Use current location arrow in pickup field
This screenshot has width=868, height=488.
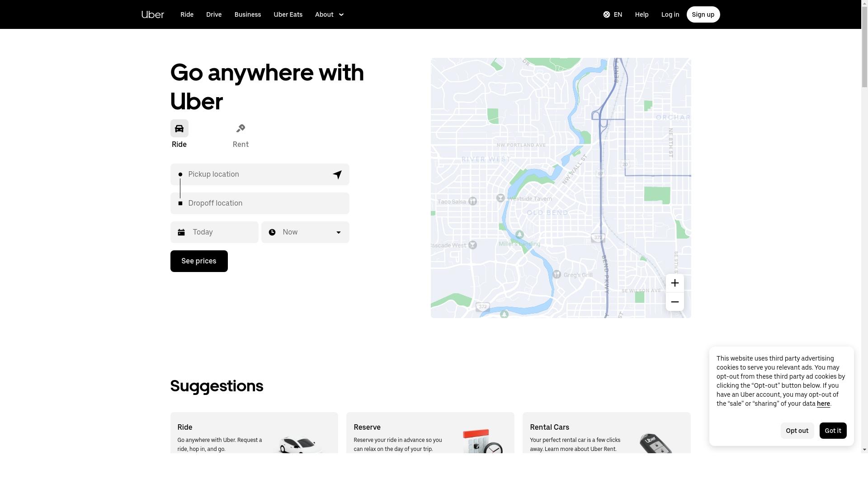337,174
